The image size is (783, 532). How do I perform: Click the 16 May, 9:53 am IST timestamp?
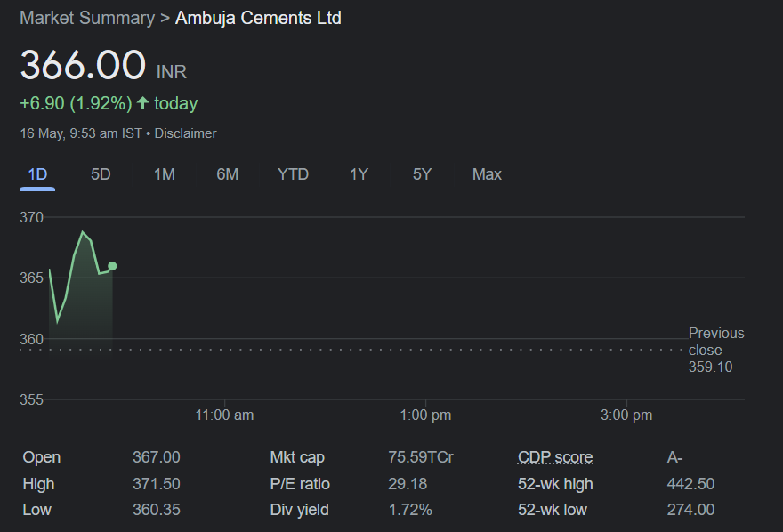click(x=81, y=133)
